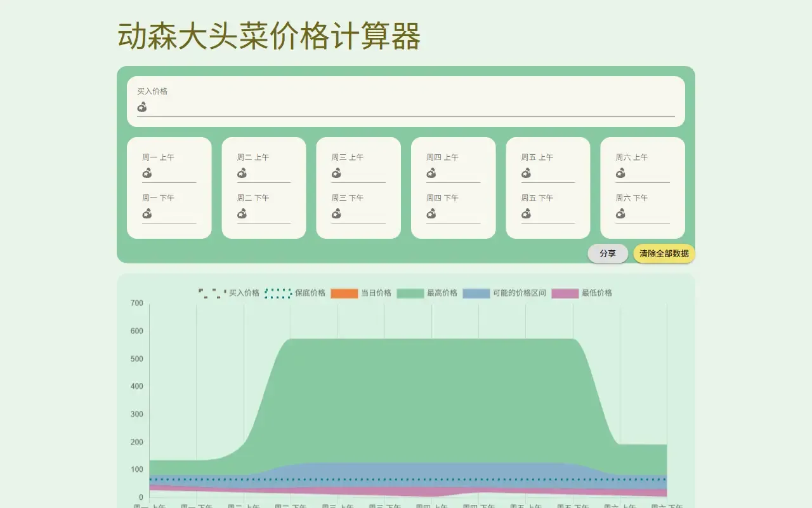Click the turnip icon under 周五 上午
The image size is (812, 508).
526,173
